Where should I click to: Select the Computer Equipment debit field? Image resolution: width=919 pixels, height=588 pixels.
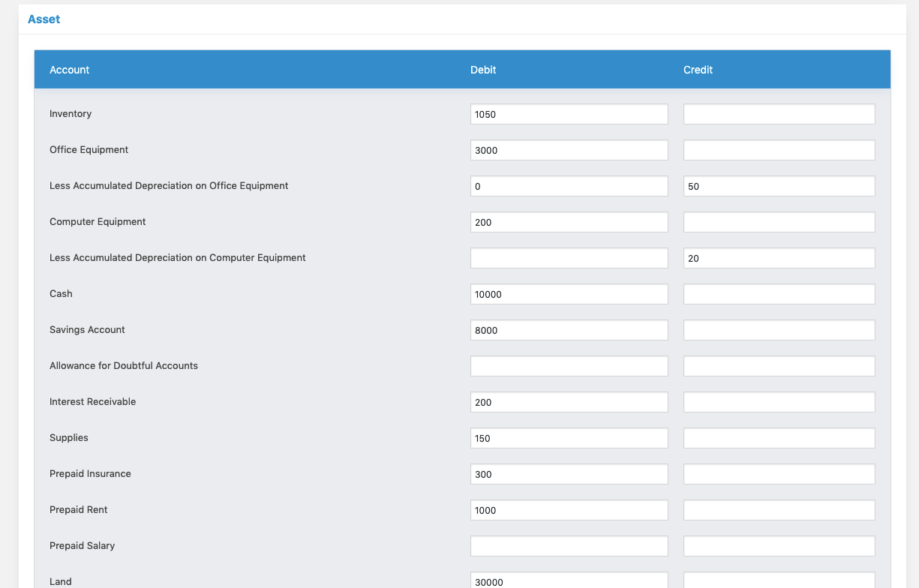[569, 222]
